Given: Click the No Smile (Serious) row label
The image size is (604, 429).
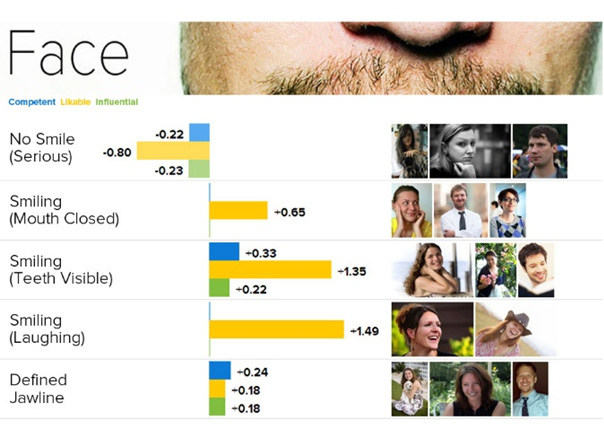Looking at the screenshot, I should [42, 148].
